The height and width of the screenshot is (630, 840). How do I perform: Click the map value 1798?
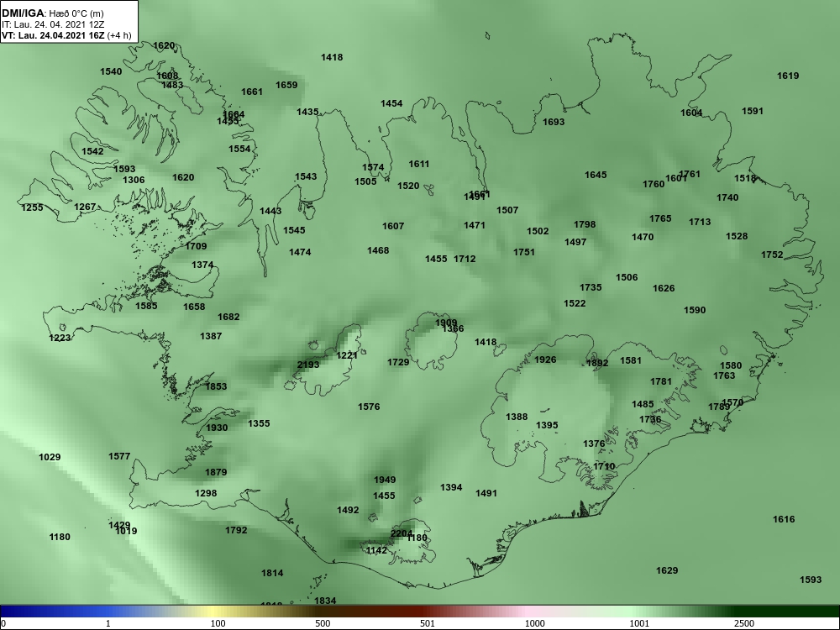(x=585, y=224)
